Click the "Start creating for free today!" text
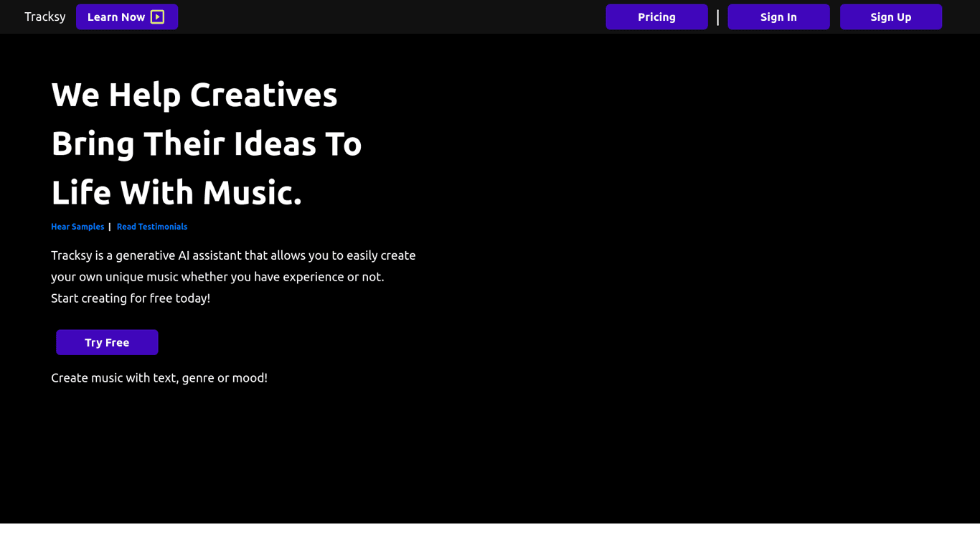The image size is (980, 551). (x=131, y=298)
